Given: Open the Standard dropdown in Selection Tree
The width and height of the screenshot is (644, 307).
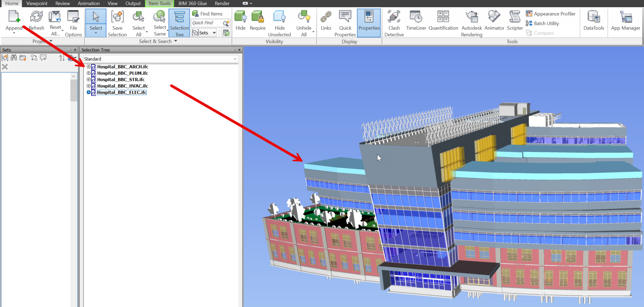Looking at the screenshot, I should point(235,59).
